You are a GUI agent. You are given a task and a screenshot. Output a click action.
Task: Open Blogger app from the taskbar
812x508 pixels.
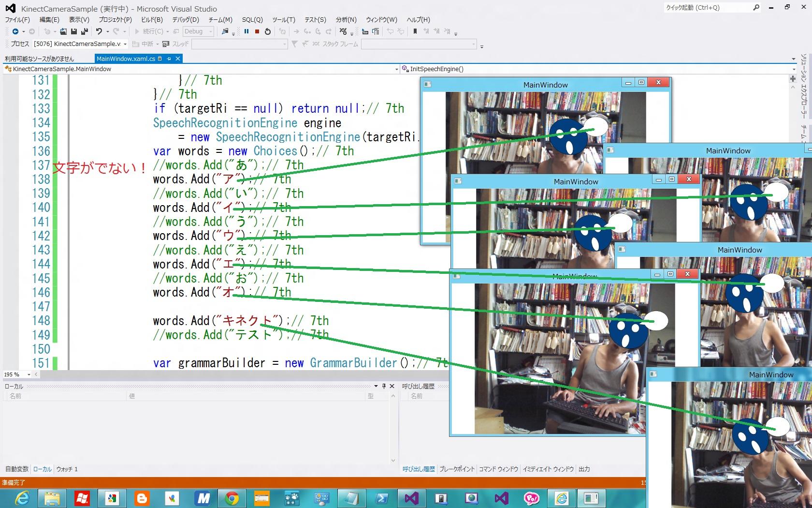142,498
